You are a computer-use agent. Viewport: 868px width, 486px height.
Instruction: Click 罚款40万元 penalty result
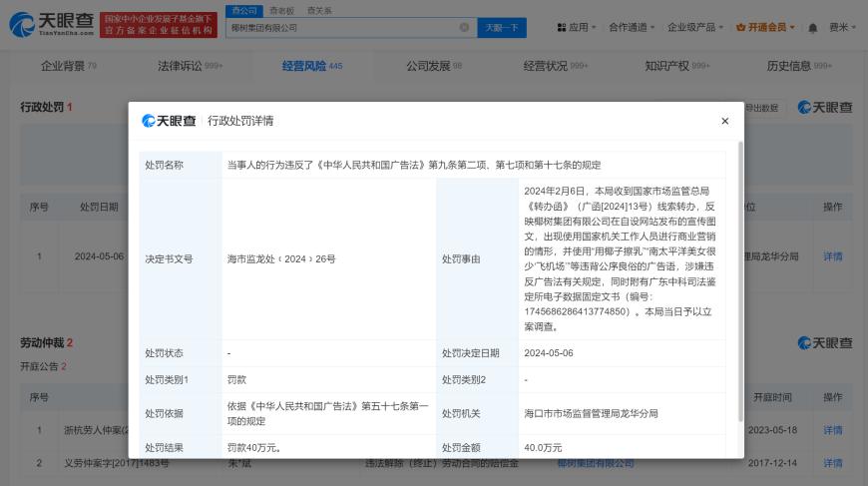pyautogui.click(x=254, y=448)
